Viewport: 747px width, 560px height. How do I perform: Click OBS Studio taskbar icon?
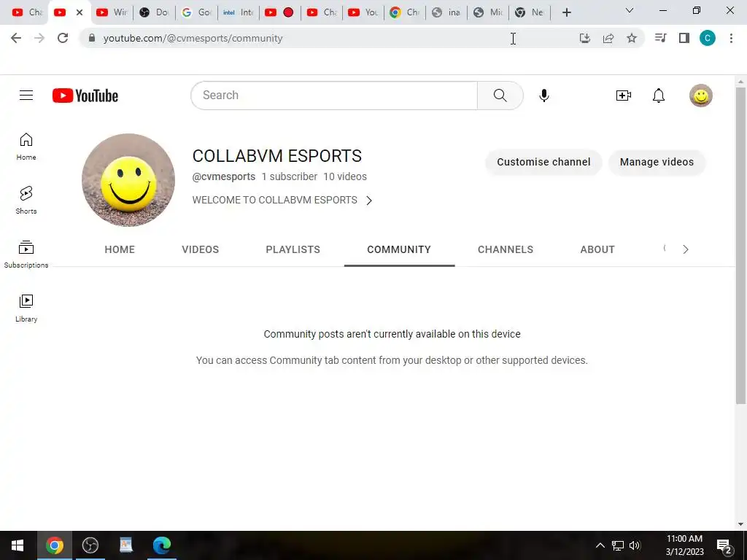pos(90,545)
